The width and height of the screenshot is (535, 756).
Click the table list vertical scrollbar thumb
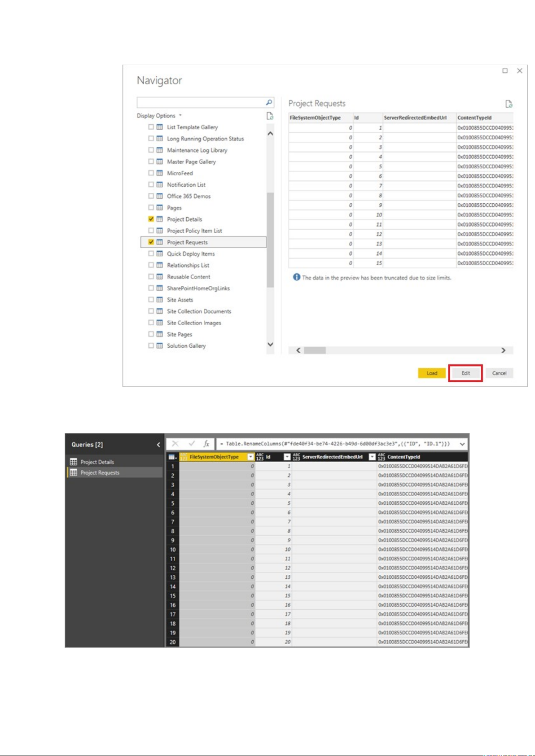(x=270, y=240)
